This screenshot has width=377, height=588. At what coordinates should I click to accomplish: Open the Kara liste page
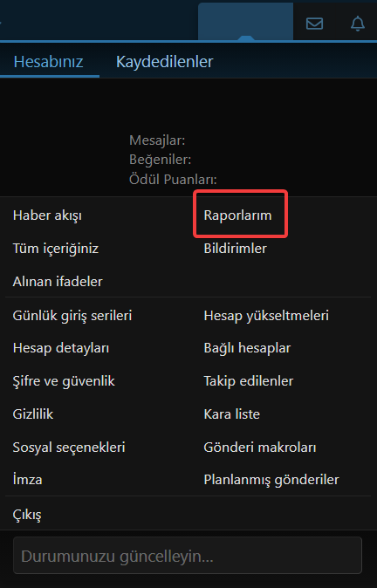click(231, 414)
